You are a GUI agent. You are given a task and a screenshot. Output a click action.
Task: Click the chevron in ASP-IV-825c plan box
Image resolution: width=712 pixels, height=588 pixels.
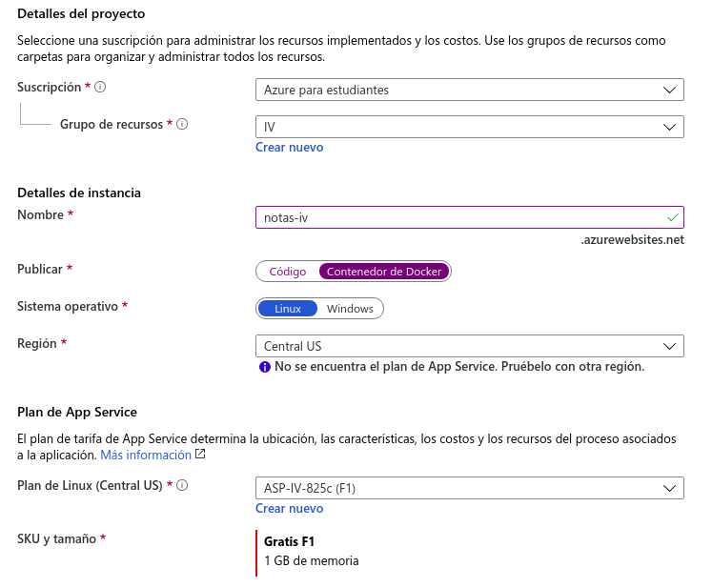669,488
